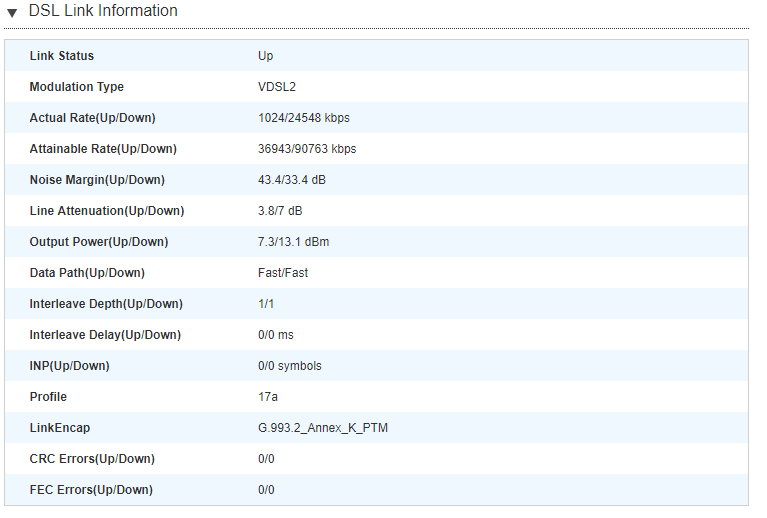Viewport: 767px width, 518px height.
Task: Select the Line Attenuation(Up/Down) label
Action: tap(107, 211)
